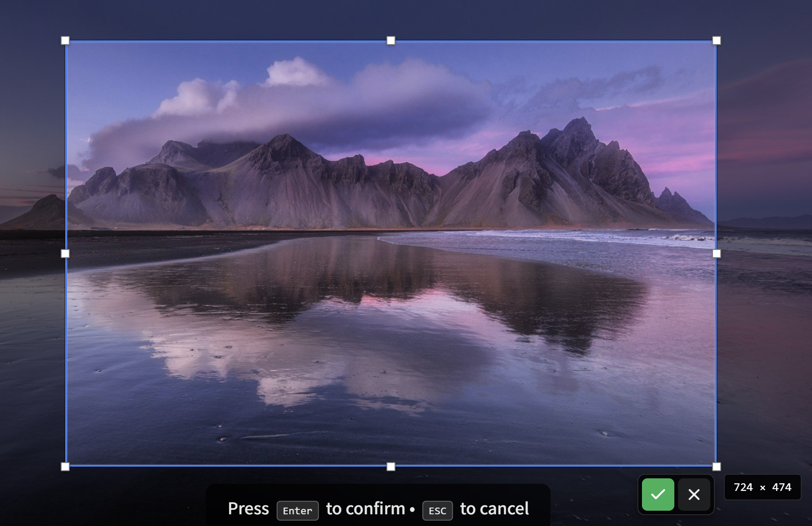Click the hint bar text 'to confirm'
Screen dimensions: 812x526
365,508
